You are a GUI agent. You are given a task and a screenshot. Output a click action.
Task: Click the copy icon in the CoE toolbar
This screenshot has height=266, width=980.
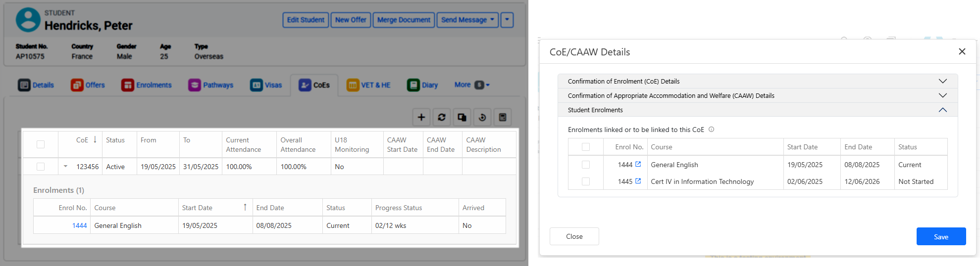(462, 117)
